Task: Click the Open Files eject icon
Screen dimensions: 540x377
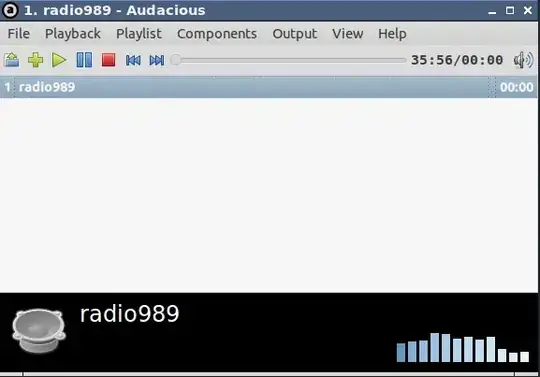Action: click(12, 60)
